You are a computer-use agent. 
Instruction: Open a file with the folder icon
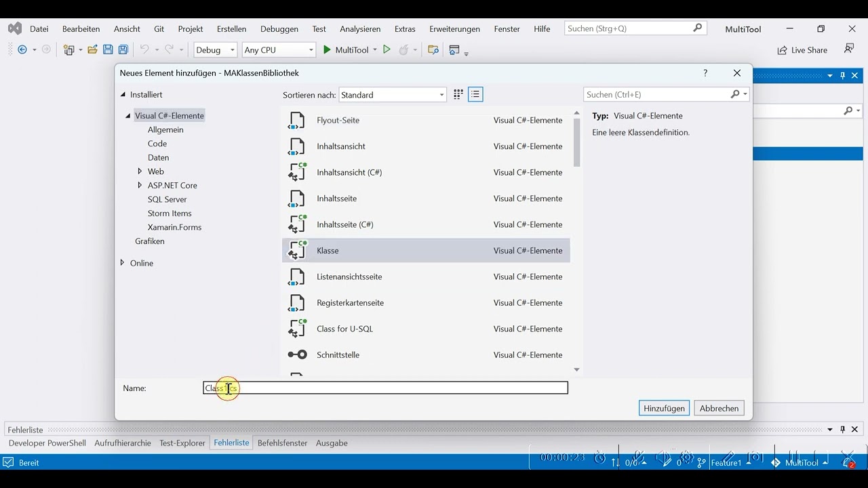[x=92, y=49]
